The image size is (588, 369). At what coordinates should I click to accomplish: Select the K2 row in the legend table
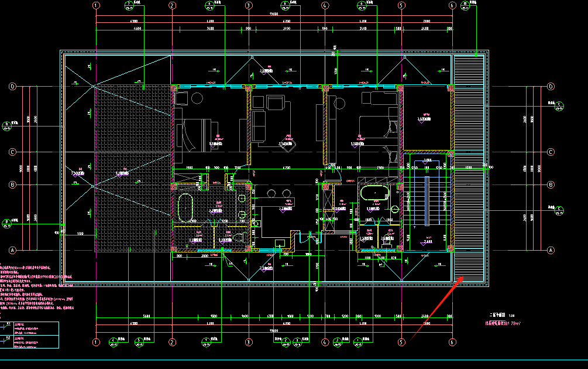(x=29, y=341)
